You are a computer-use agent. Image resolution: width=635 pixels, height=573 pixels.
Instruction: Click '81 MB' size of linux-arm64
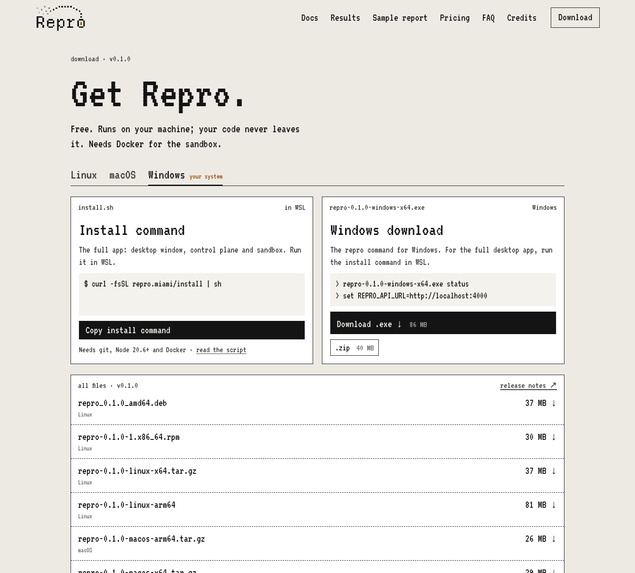[x=535, y=505]
